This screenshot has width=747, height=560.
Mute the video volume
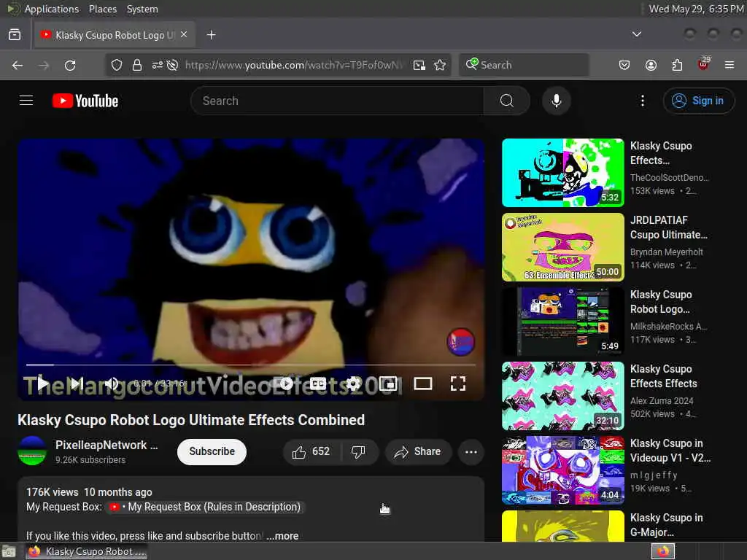pos(111,383)
